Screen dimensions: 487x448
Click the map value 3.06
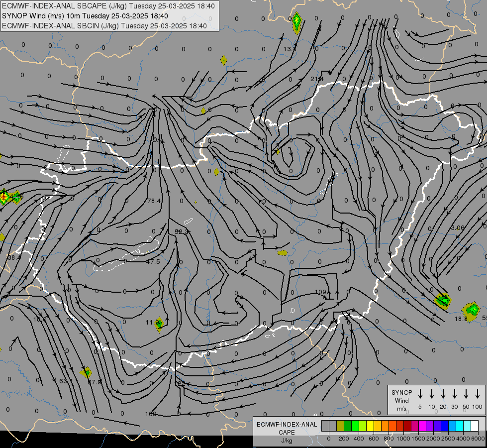tap(458, 228)
